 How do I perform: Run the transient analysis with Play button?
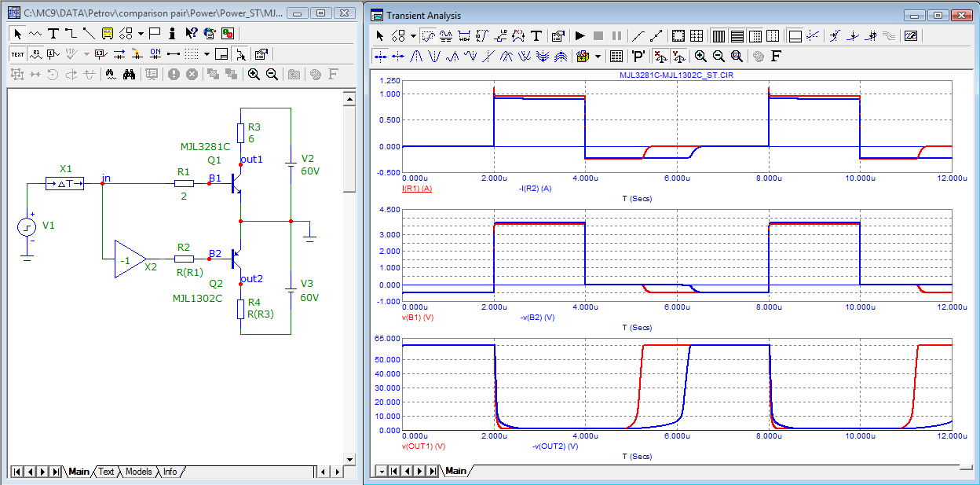pos(580,36)
